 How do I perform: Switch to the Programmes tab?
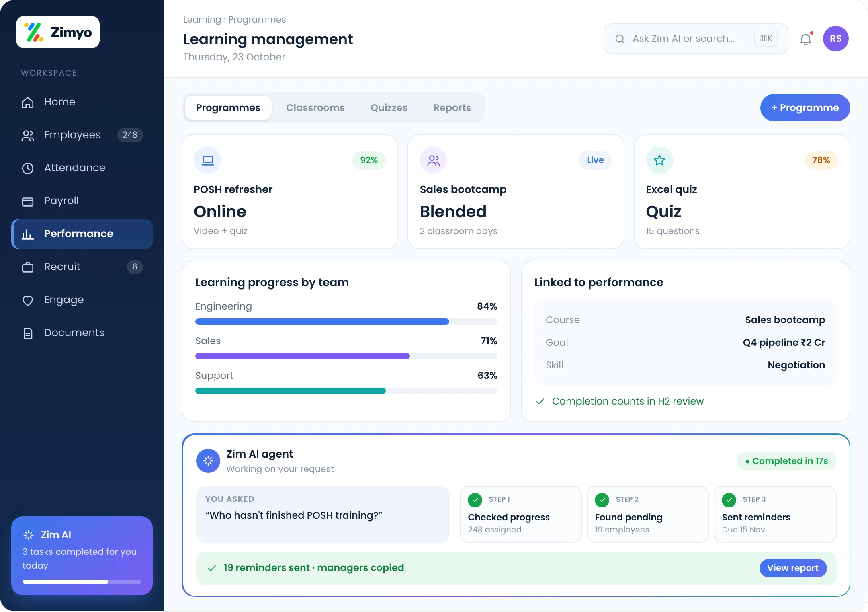pyautogui.click(x=228, y=108)
